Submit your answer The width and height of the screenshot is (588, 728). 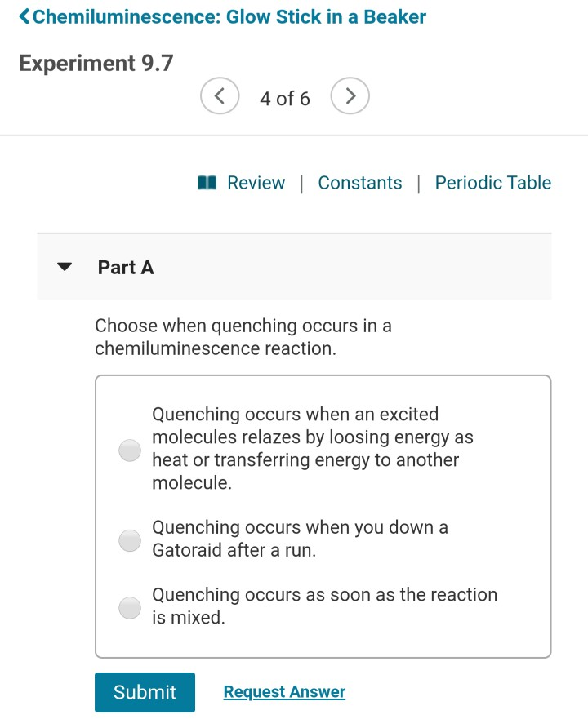coord(145,692)
